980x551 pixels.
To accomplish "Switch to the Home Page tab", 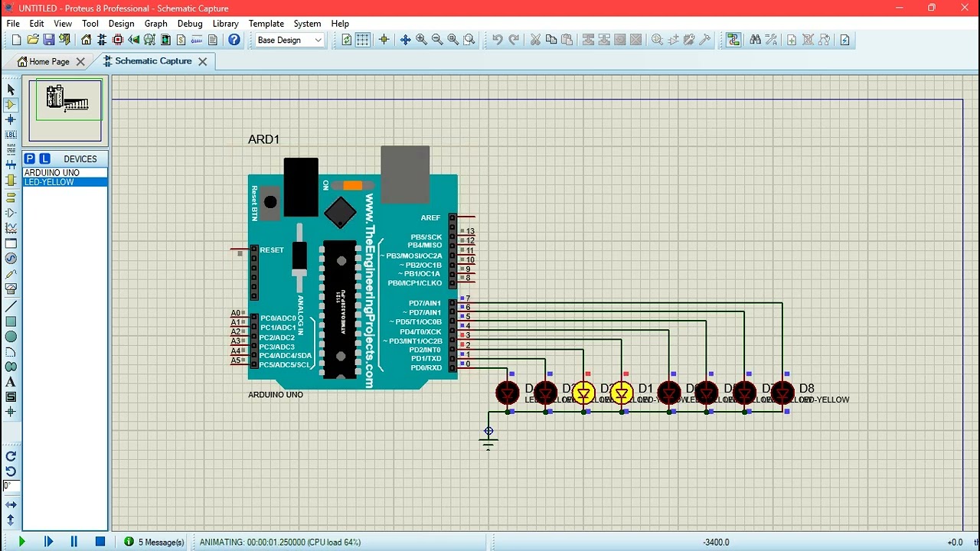I will [x=49, y=61].
